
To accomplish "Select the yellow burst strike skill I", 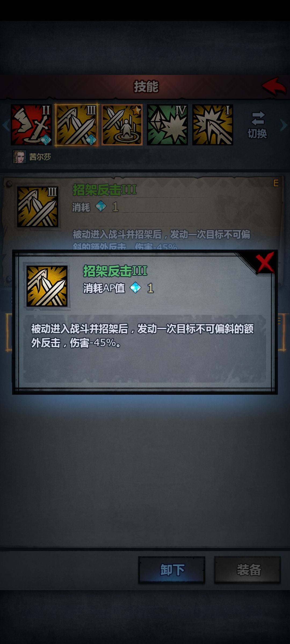I will point(213,125).
